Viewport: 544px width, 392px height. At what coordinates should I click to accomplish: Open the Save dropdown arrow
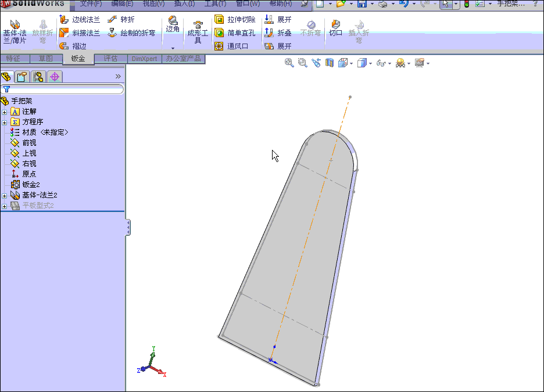click(373, 4)
